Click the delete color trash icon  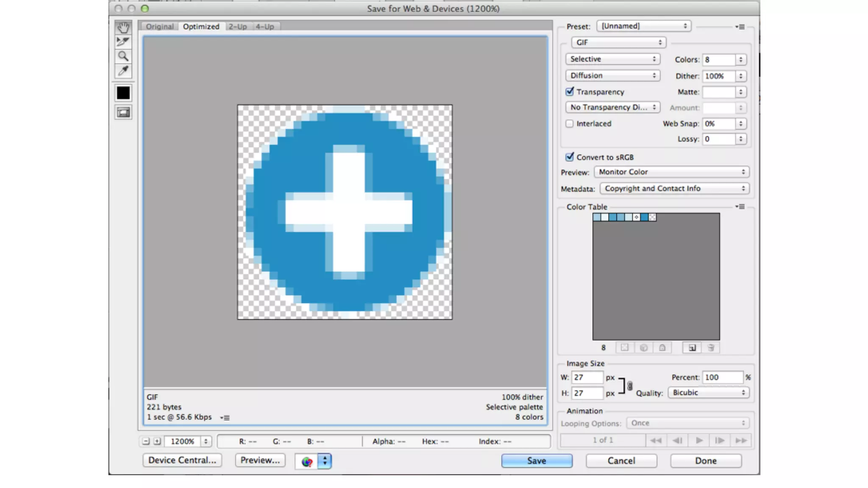pos(711,348)
